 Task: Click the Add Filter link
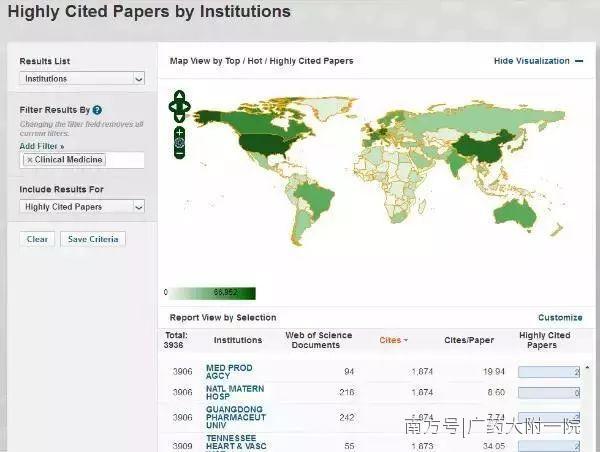coord(41,146)
